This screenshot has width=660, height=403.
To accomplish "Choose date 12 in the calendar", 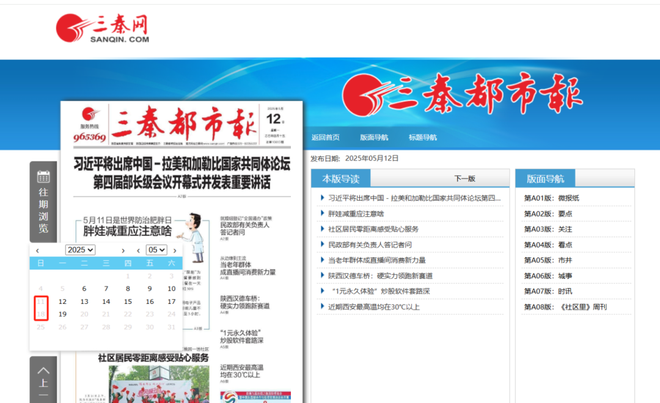I will click(62, 302).
